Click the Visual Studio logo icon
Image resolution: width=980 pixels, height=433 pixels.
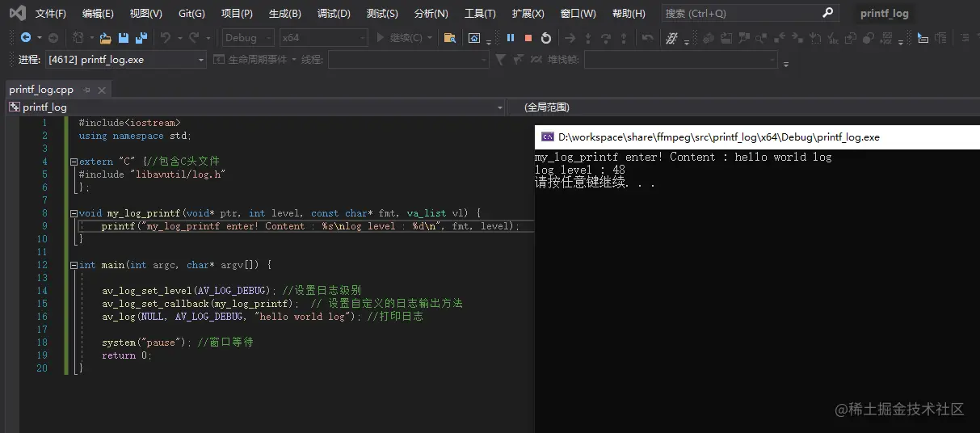[17, 13]
